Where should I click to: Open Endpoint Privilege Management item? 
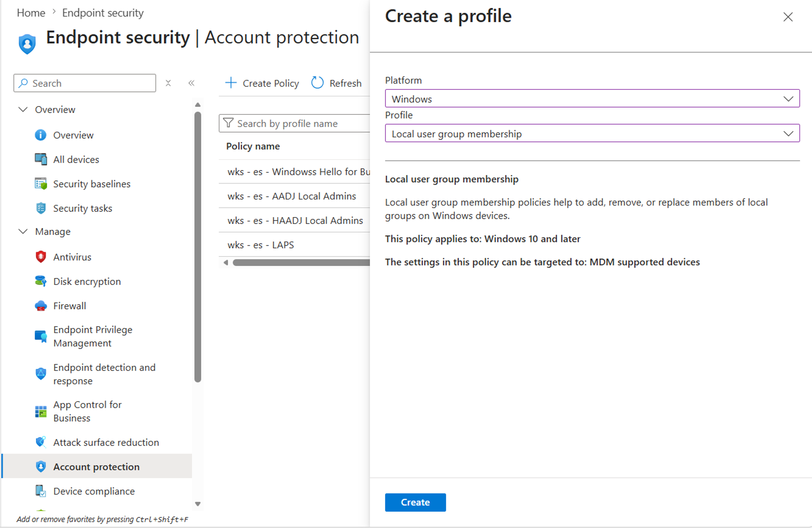pos(93,336)
